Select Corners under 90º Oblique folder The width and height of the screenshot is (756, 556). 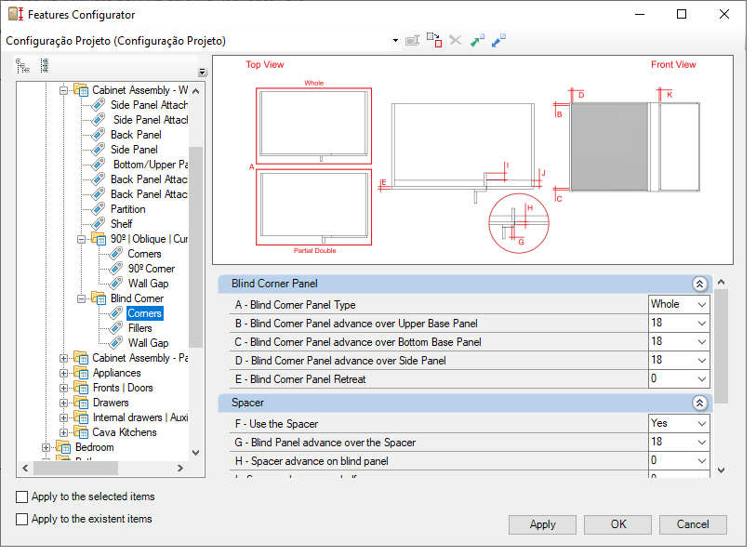tap(145, 254)
